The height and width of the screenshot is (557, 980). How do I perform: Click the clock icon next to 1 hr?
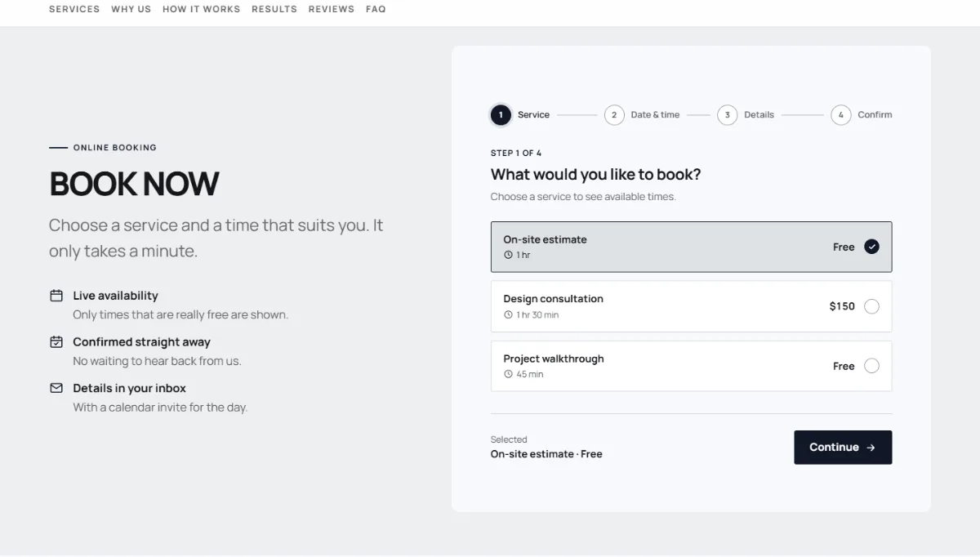tap(508, 255)
